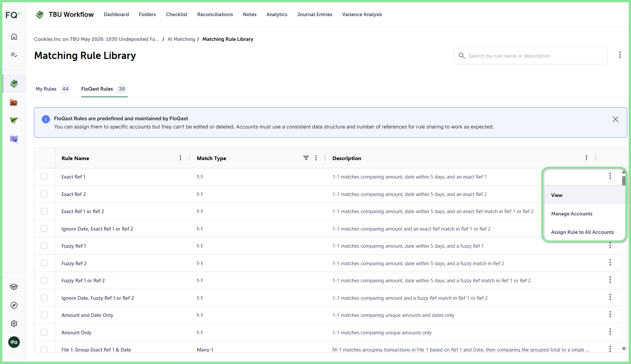Viewport: 631px width, 364px height.
Task: Open the orange folder icon in sidebar
Action: click(x=14, y=102)
